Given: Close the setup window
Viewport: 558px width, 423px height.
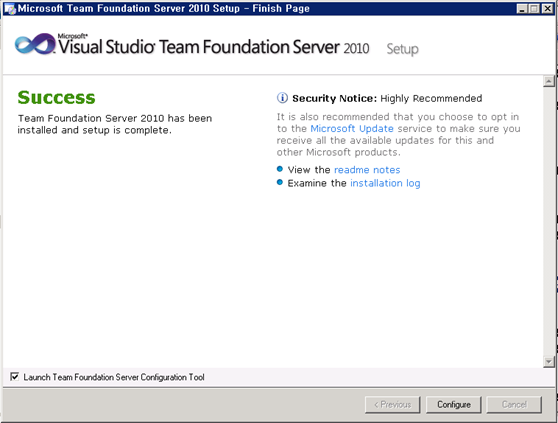Looking at the screenshot, I should (x=547, y=9).
